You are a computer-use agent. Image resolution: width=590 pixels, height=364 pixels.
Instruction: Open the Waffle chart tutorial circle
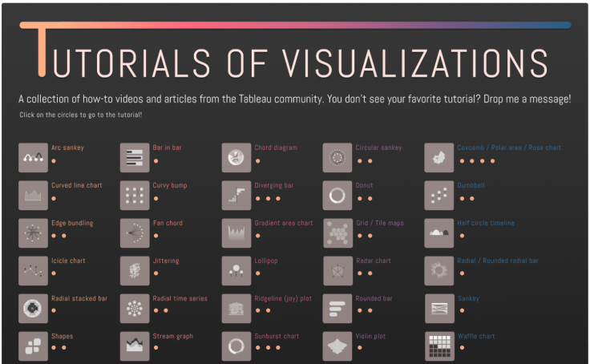[462, 348]
